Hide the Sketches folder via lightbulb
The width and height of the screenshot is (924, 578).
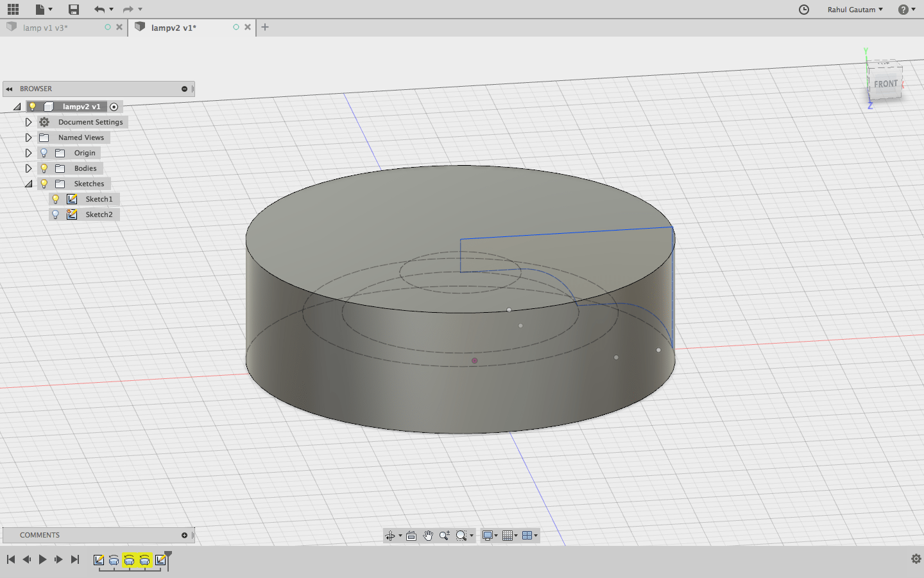[44, 184]
